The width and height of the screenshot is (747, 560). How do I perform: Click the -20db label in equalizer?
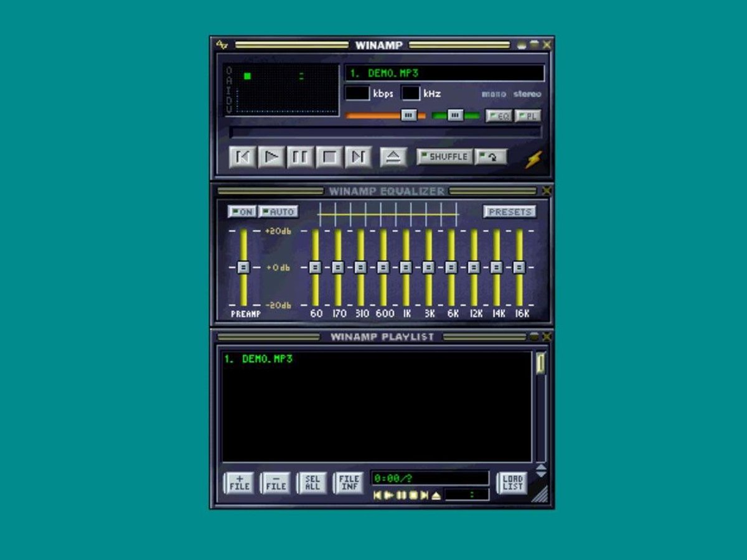pos(278,306)
